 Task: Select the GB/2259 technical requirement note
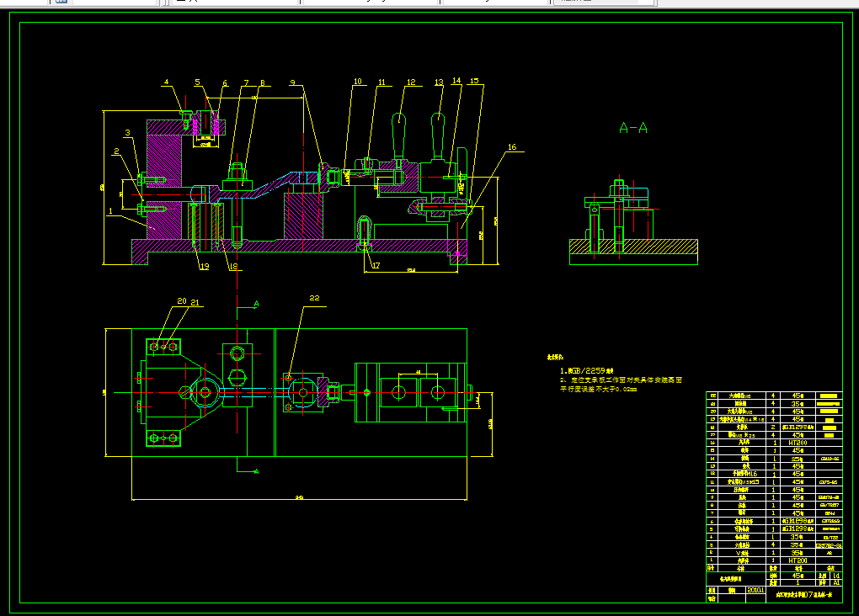[x=588, y=370]
